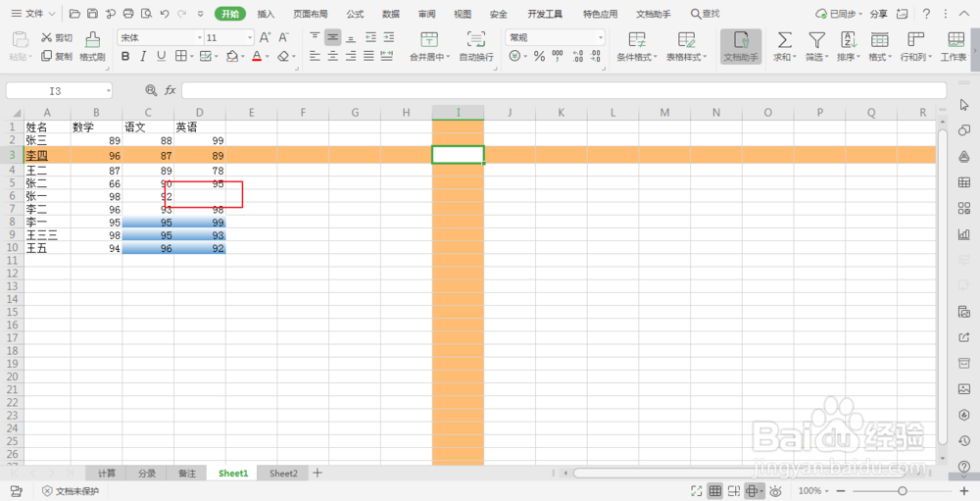Click the page break preview status bar icon
Image resolution: width=980 pixels, height=501 pixels.
734,491
